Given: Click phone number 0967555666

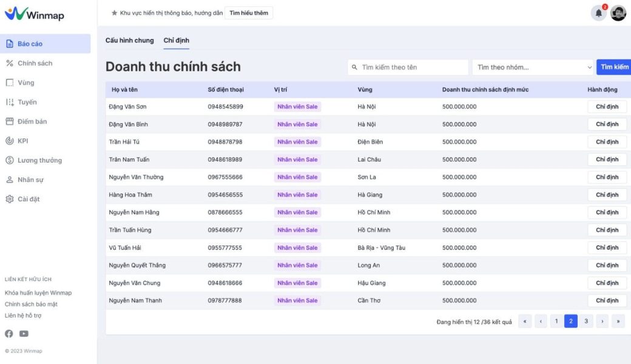Looking at the screenshot, I should coord(225,177).
